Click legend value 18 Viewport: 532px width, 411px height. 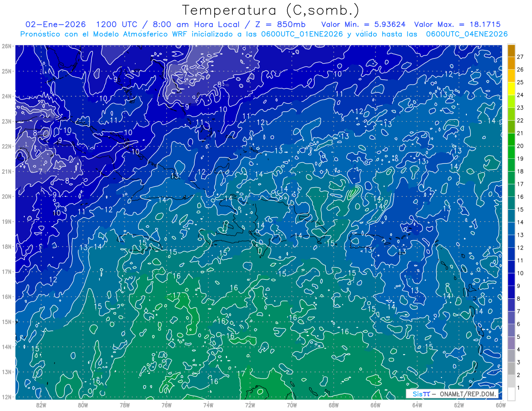point(520,171)
